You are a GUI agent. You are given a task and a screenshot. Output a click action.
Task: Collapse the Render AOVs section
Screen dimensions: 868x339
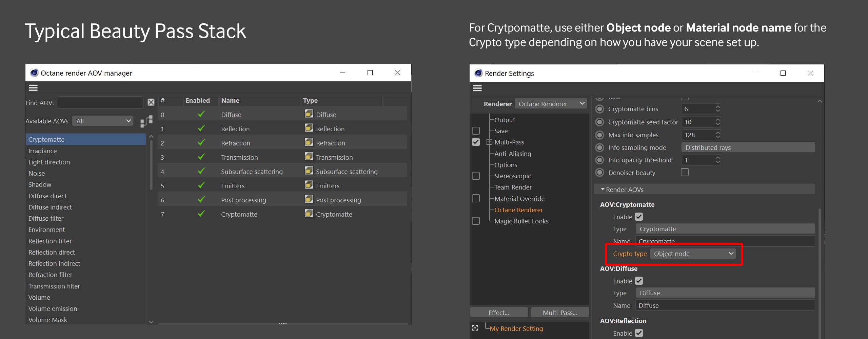tap(603, 190)
